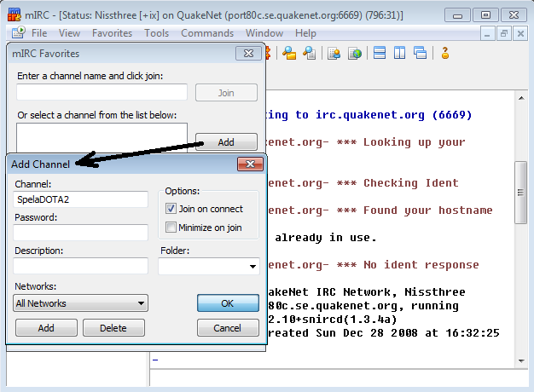Click the channel name box above Join
Viewport: 534px width, 392px height.
[x=102, y=92]
